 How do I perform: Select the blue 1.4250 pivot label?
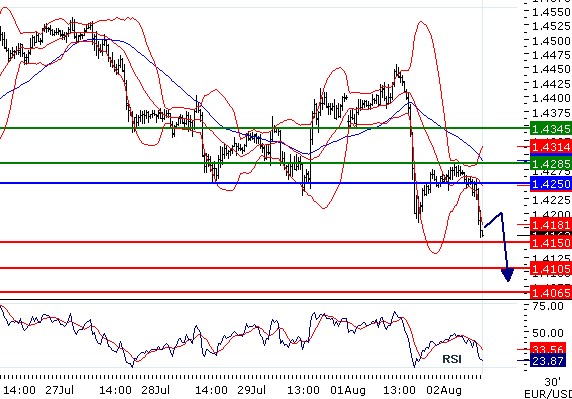(550, 183)
